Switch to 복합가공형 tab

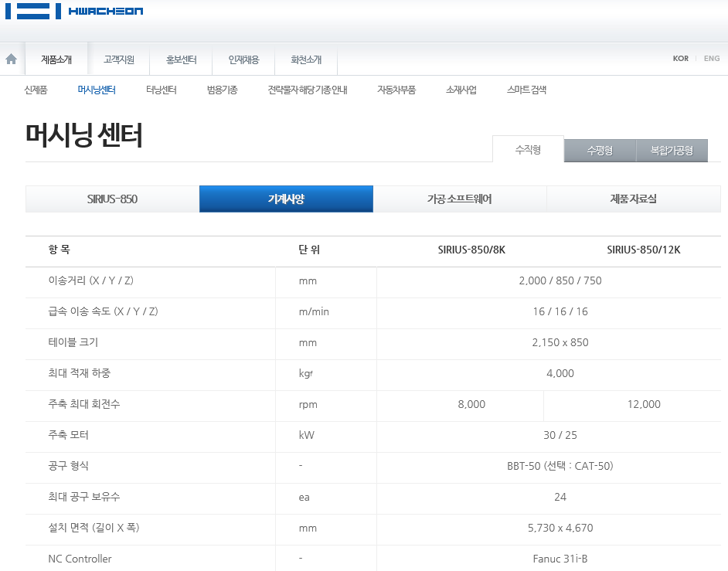672,151
